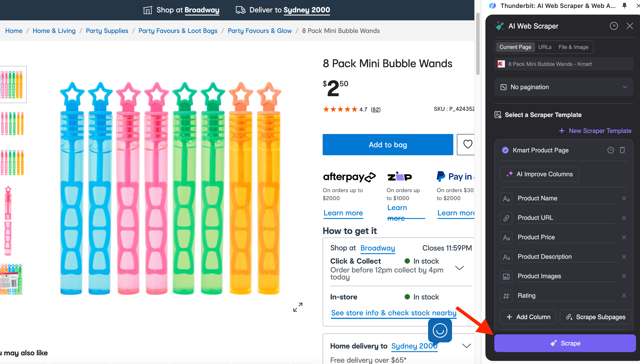The height and width of the screenshot is (364, 640).
Task: Change Rating column data type icon
Action: click(x=506, y=296)
